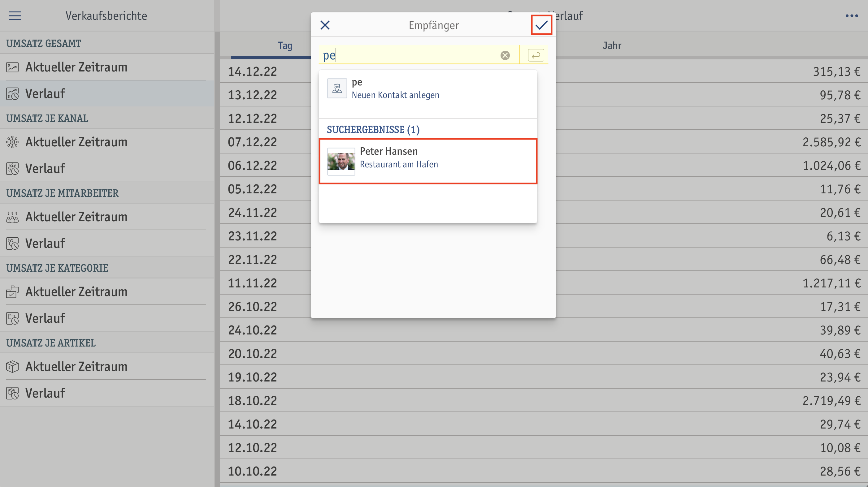
Task: Click Umsatz je Artikel Verlauf icon
Action: [x=12, y=393]
